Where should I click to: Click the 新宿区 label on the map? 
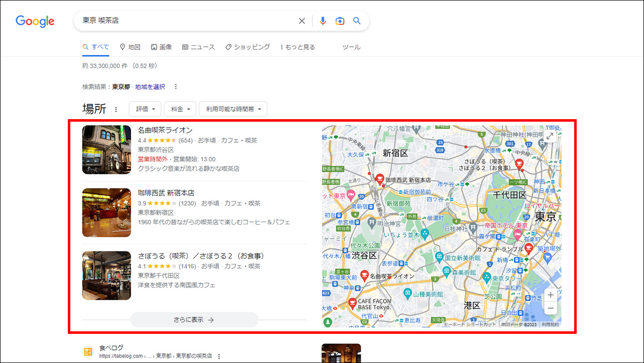tap(395, 153)
